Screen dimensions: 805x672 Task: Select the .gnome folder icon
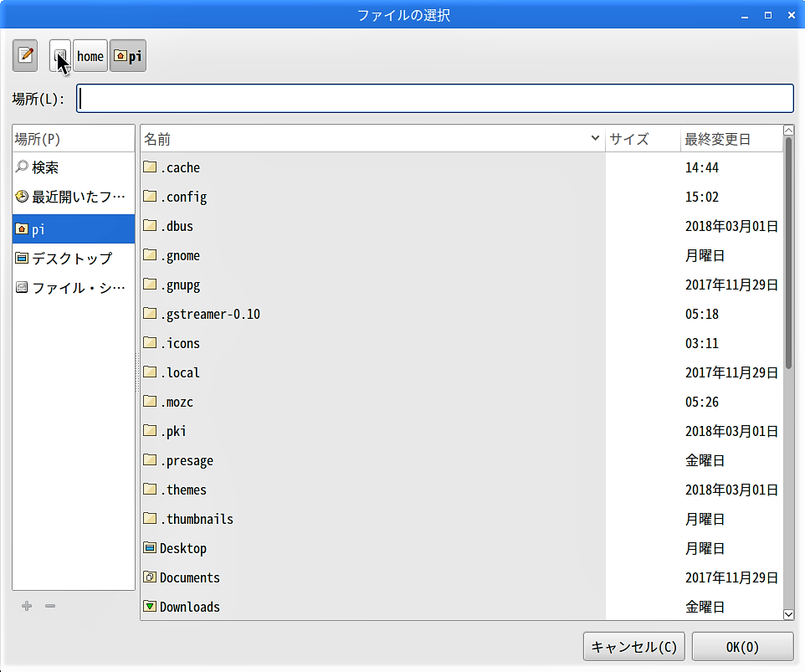tap(150, 254)
